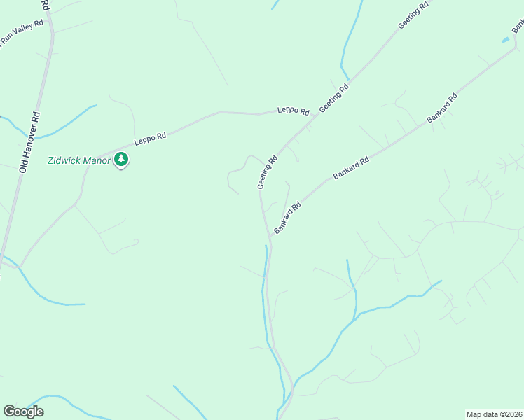The width and height of the screenshot is (524, 420).
Task: Click the Google logo
Action: pyautogui.click(x=23, y=412)
